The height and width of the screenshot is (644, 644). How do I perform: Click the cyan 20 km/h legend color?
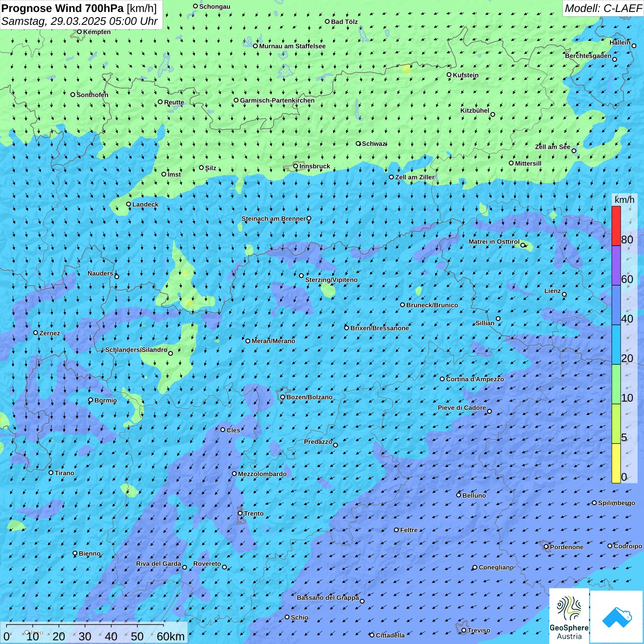click(x=616, y=345)
